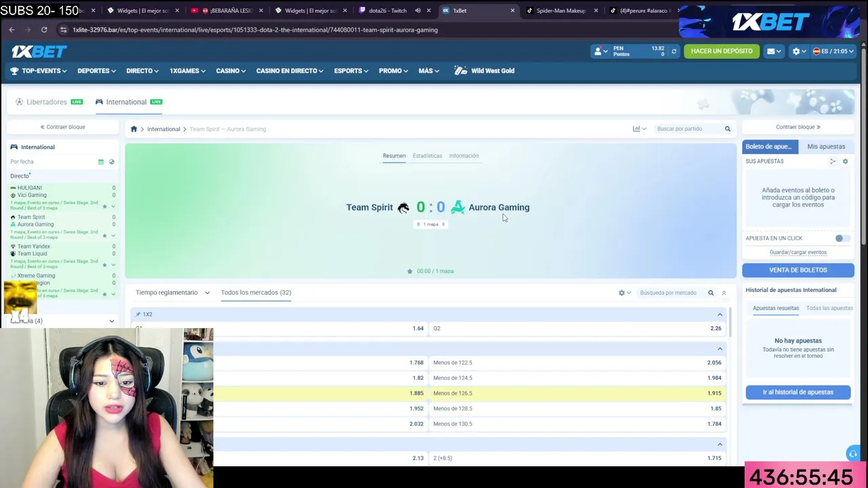
Task: Click the Aurora Gaming logo on scoreboard
Action: point(458,207)
